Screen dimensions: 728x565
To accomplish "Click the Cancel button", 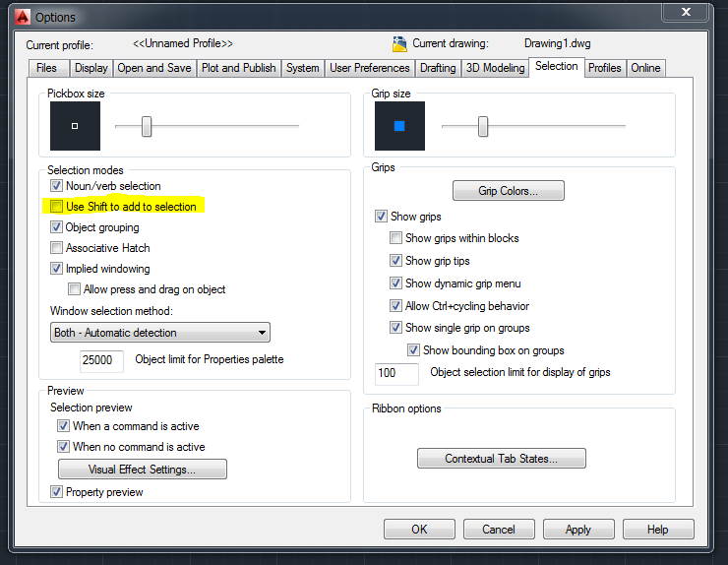I will 499,530.
